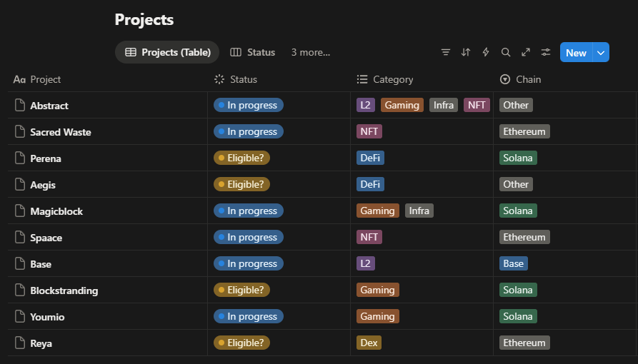This screenshot has height=364, width=638.
Task: Open the Magicblock project page
Action: pyautogui.click(x=56, y=211)
